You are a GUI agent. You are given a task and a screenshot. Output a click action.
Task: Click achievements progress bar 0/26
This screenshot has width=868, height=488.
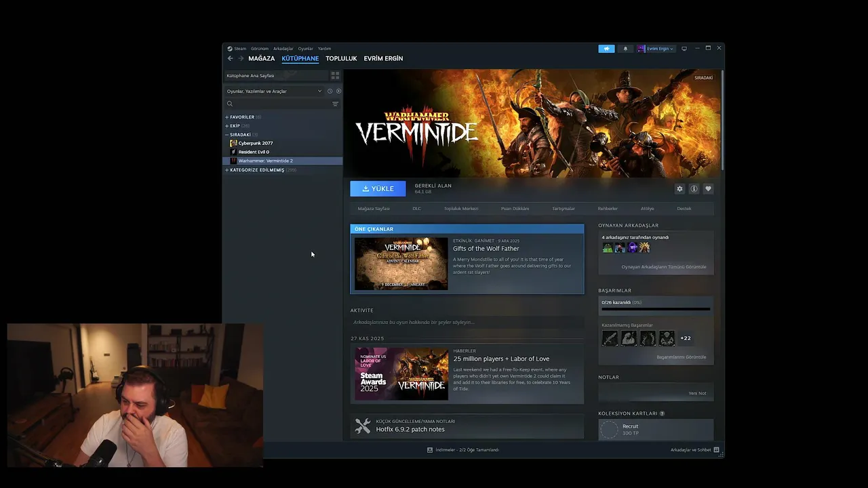(656, 309)
